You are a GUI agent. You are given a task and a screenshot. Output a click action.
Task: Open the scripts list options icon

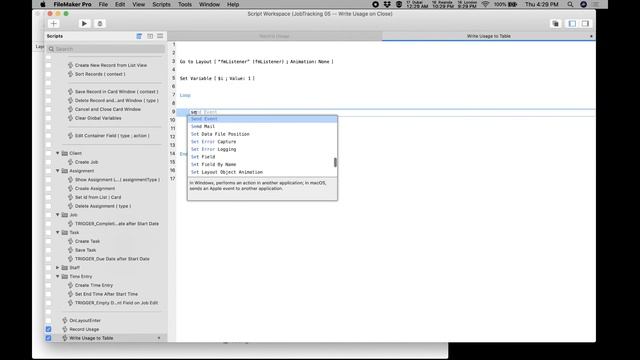(x=160, y=36)
